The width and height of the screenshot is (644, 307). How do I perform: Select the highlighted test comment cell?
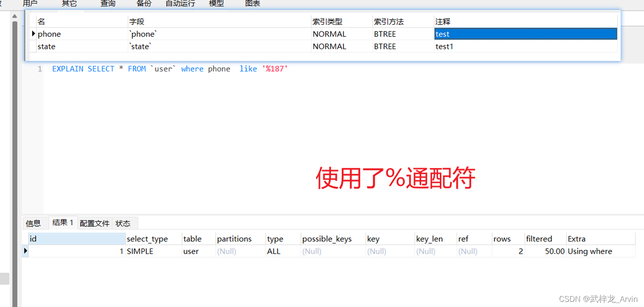pyautogui.click(x=525, y=34)
